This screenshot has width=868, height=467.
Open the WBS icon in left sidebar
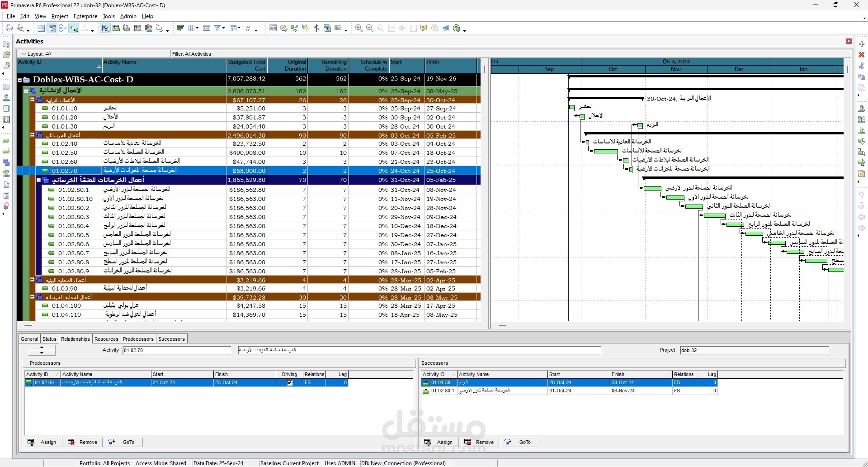(x=6, y=162)
